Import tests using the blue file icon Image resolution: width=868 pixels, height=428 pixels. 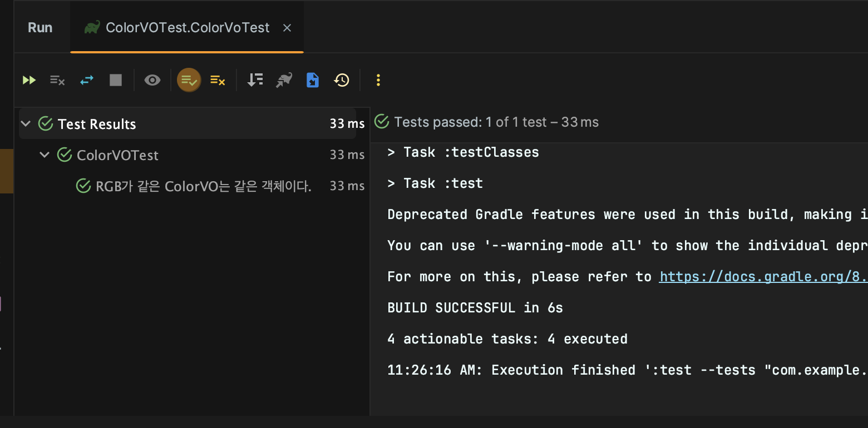[x=313, y=81]
